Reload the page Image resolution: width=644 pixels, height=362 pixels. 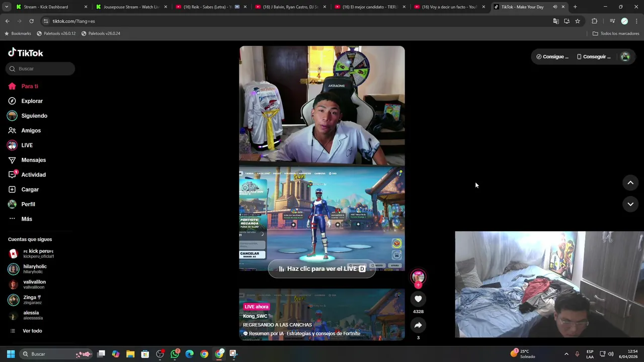(31, 21)
